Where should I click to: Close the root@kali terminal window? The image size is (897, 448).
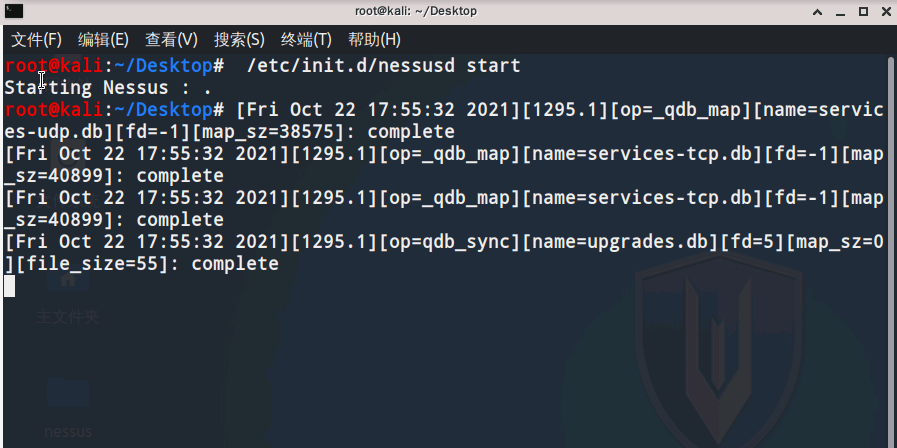click(886, 11)
